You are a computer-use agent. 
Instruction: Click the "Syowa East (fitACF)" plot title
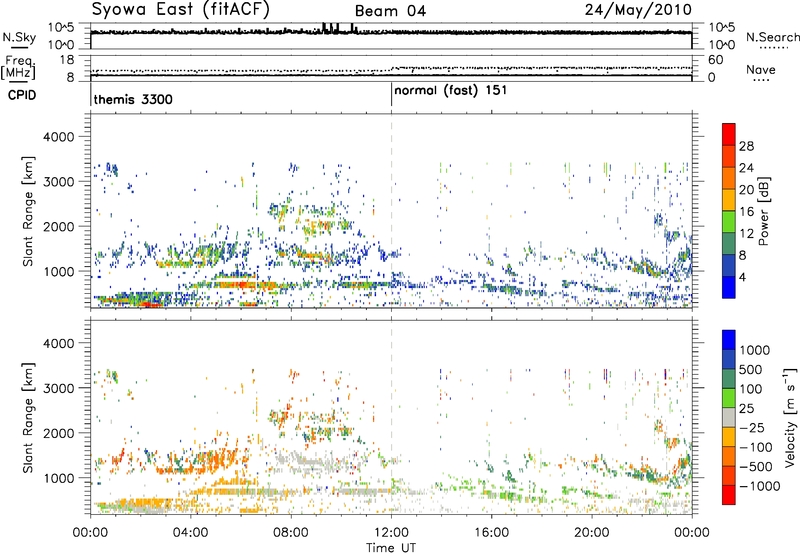coord(181,9)
